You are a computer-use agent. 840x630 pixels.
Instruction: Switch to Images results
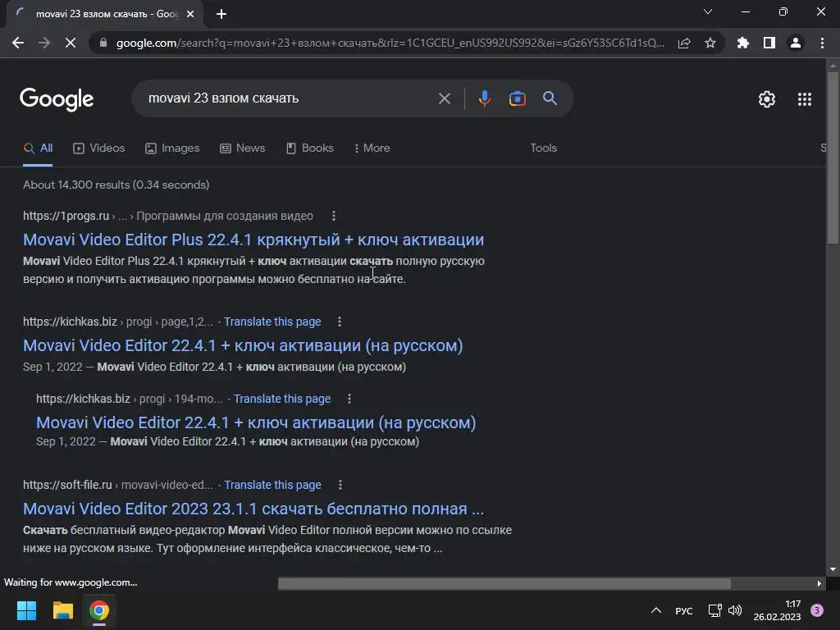tap(172, 148)
